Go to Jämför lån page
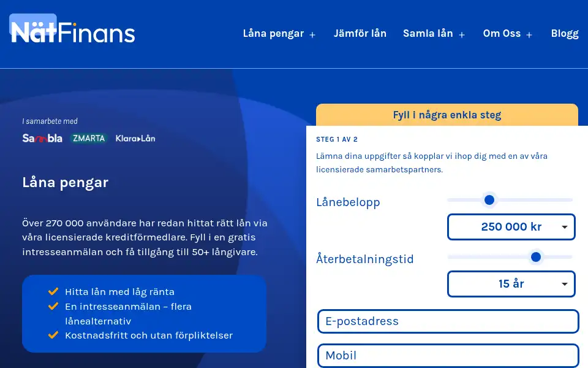The height and width of the screenshot is (368, 588). 360,33
